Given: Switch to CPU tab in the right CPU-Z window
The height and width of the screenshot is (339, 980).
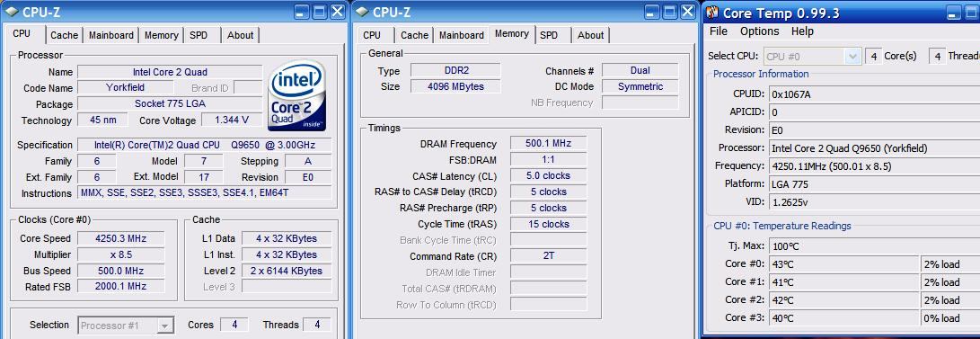Looking at the screenshot, I should click(x=372, y=36).
